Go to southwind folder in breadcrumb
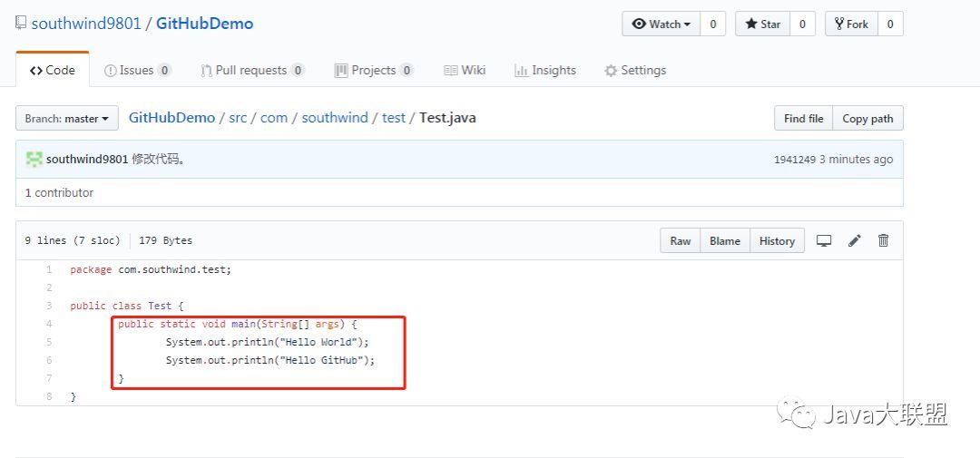Image resolution: width=980 pixels, height=458 pixels. point(334,118)
